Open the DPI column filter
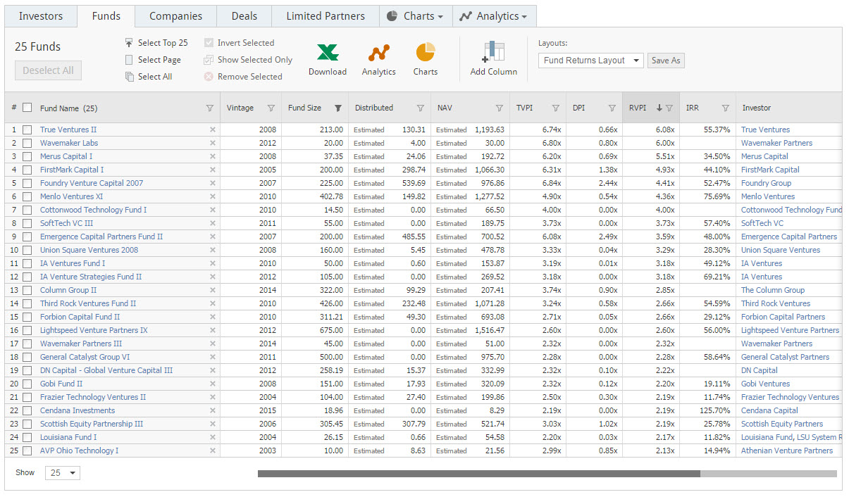Screen dimensions: 849x504 612,108
